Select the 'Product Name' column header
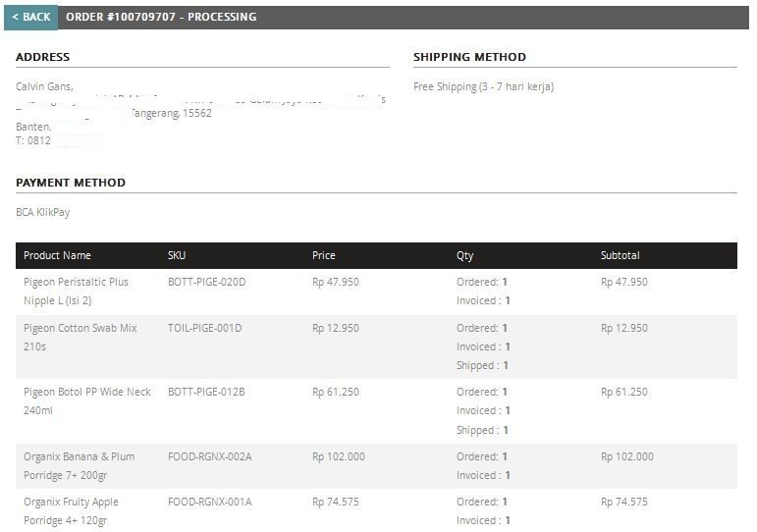The image size is (757, 532). (58, 255)
